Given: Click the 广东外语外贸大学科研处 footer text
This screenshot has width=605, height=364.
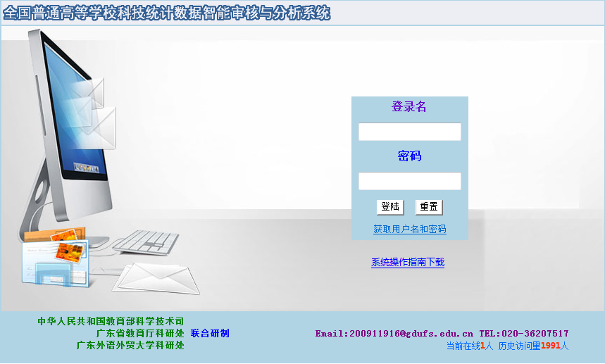Looking at the screenshot, I should (130, 346).
